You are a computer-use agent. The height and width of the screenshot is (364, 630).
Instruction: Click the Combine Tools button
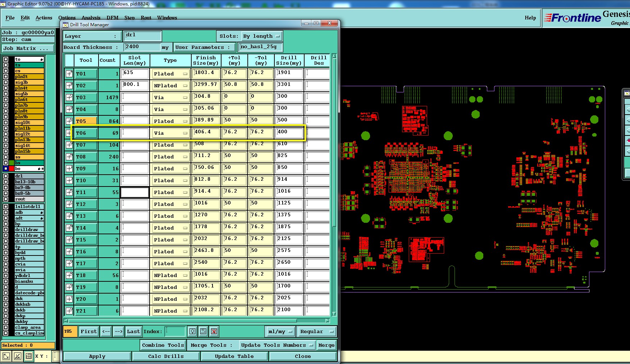tap(163, 345)
